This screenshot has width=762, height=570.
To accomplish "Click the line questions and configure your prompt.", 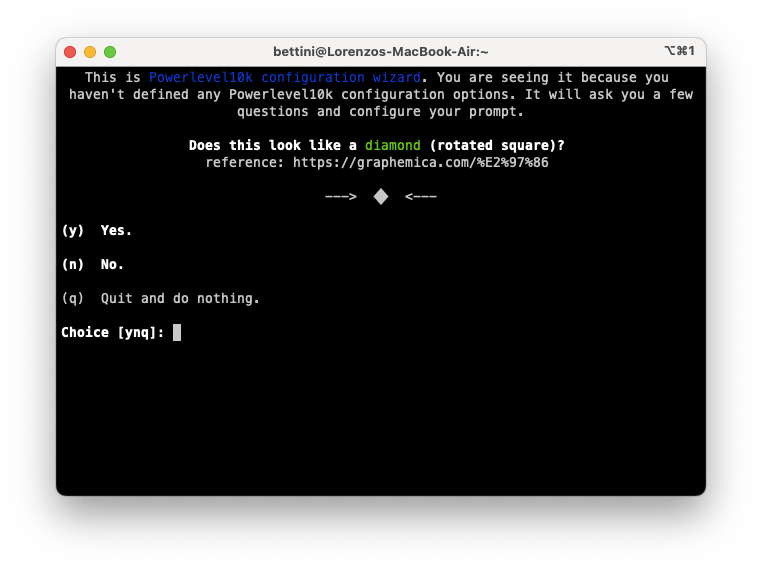I will [x=381, y=111].
